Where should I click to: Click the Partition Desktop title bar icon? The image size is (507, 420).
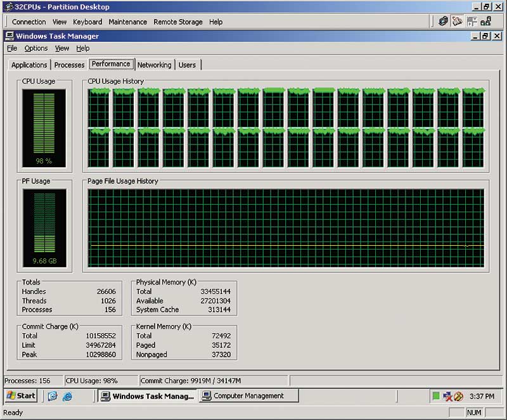(9, 7)
